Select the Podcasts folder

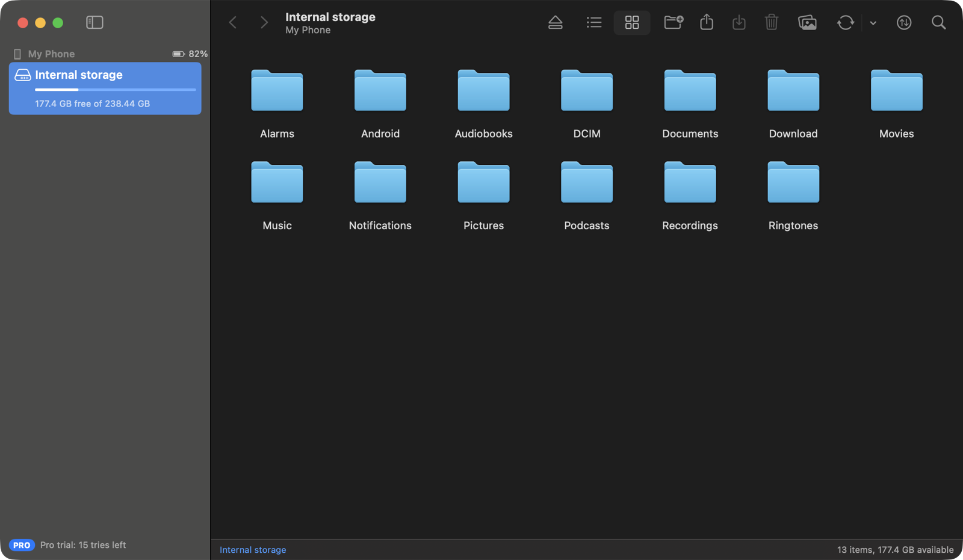point(587,196)
